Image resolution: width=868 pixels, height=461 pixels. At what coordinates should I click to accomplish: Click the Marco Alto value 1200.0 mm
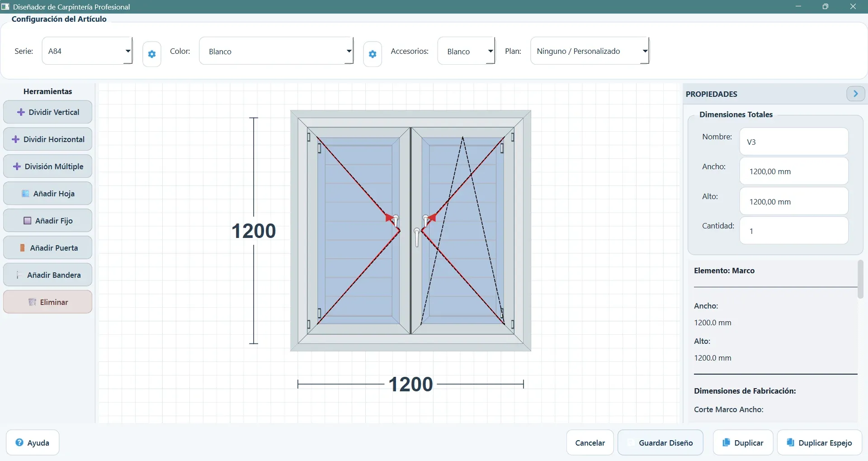click(712, 358)
